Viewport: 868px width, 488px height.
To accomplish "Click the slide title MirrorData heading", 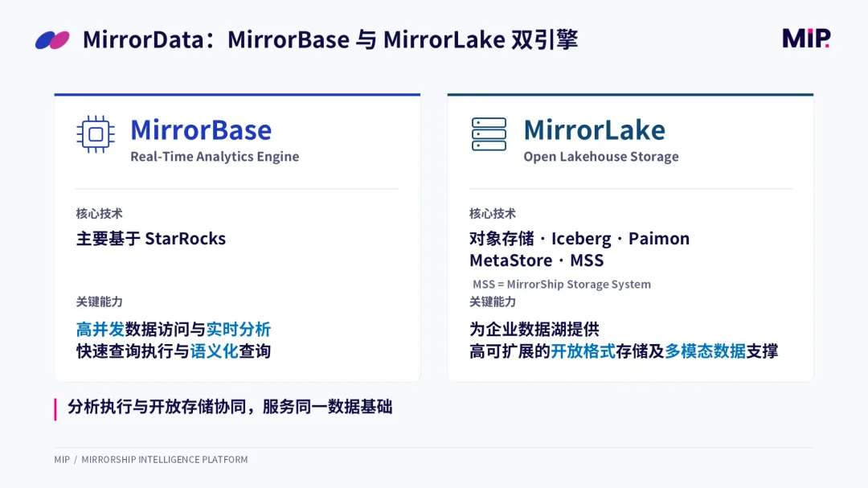I will tap(330, 40).
